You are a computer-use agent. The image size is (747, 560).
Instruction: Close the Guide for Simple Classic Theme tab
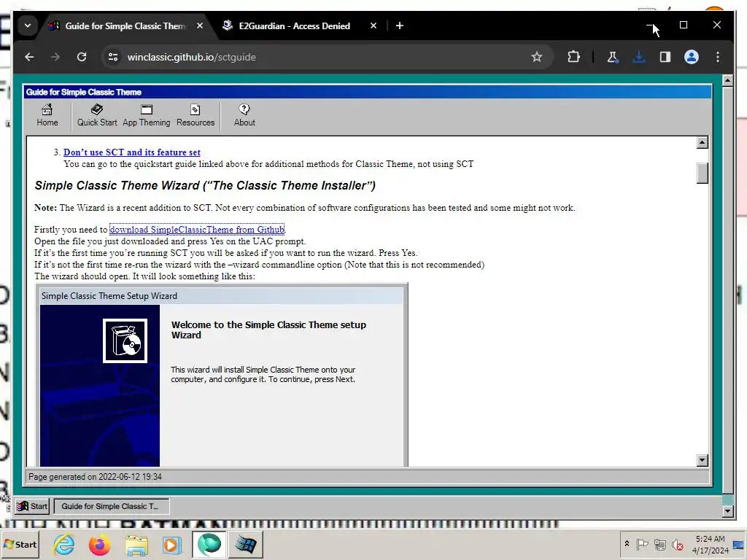pos(200,26)
